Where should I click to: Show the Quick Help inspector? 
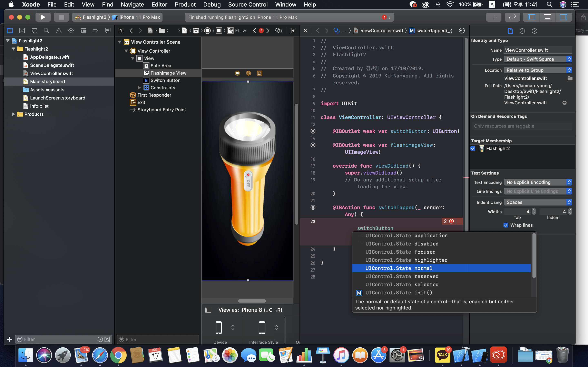534,31
